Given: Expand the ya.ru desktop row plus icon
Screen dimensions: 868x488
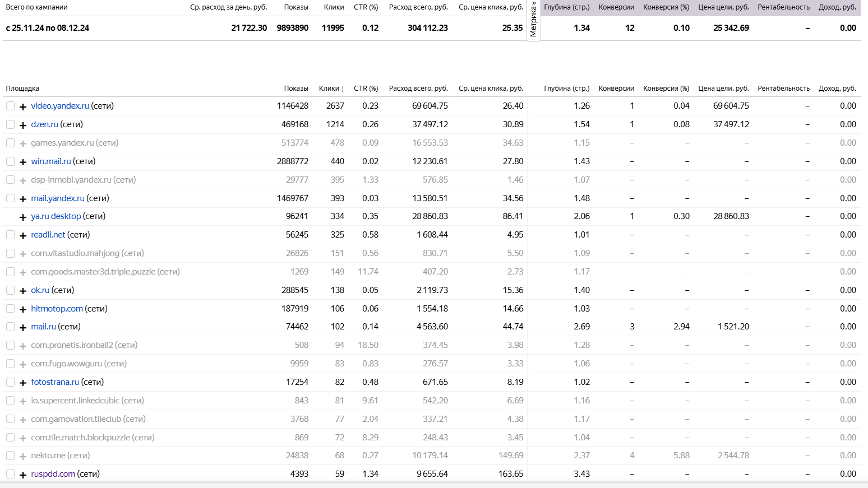Looking at the screenshot, I should 23,217.
